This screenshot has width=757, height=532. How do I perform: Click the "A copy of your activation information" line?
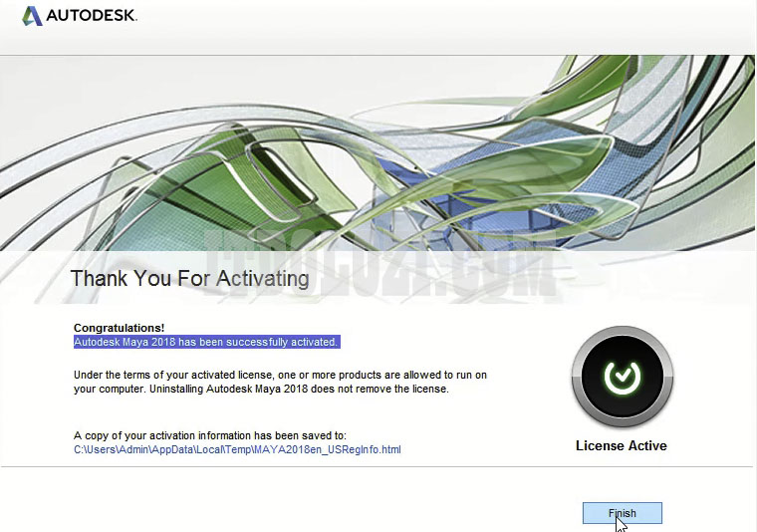pyautogui.click(x=209, y=435)
